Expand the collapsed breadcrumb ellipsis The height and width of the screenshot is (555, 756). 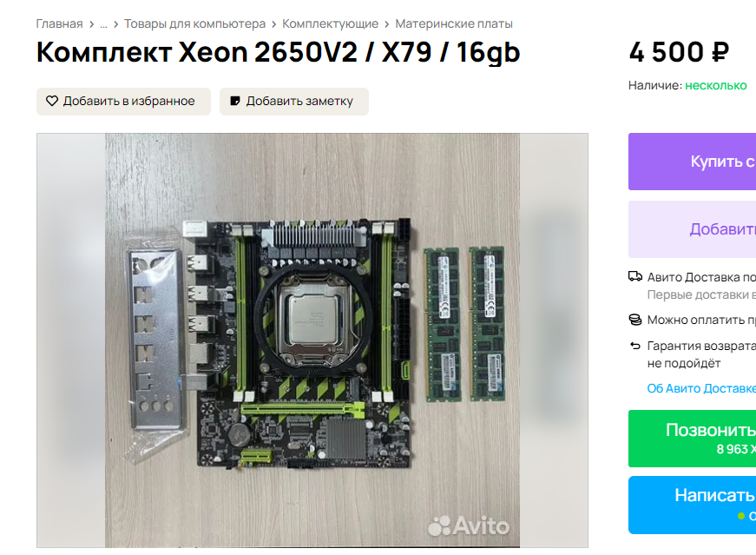tap(103, 24)
